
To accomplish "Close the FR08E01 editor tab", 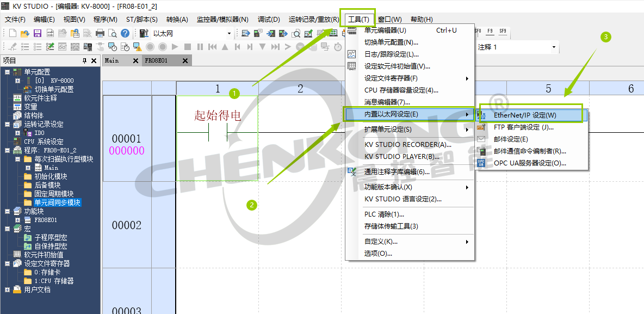I will 185,61.
